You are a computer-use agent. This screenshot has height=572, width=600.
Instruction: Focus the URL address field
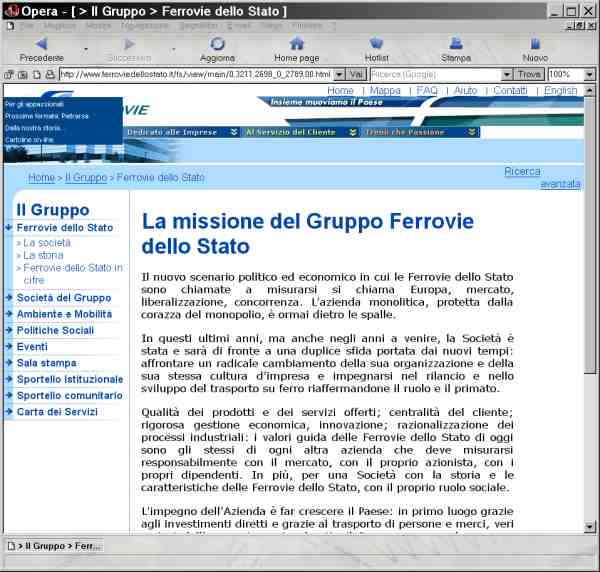(196, 74)
